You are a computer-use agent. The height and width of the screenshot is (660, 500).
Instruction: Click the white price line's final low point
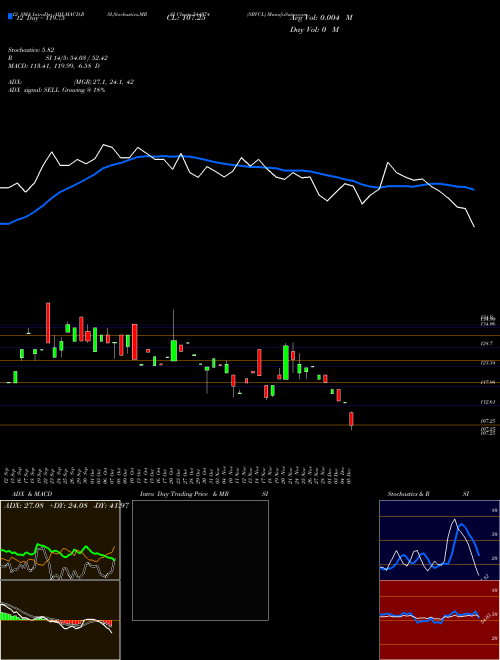[x=474, y=227]
